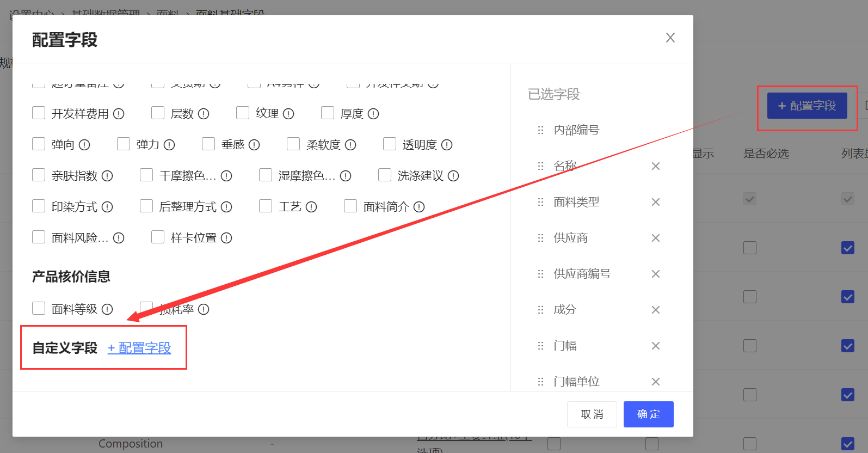The width and height of the screenshot is (868, 453).
Task: Remove 门幅 from selected fields
Action: click(x=655, y=346)
